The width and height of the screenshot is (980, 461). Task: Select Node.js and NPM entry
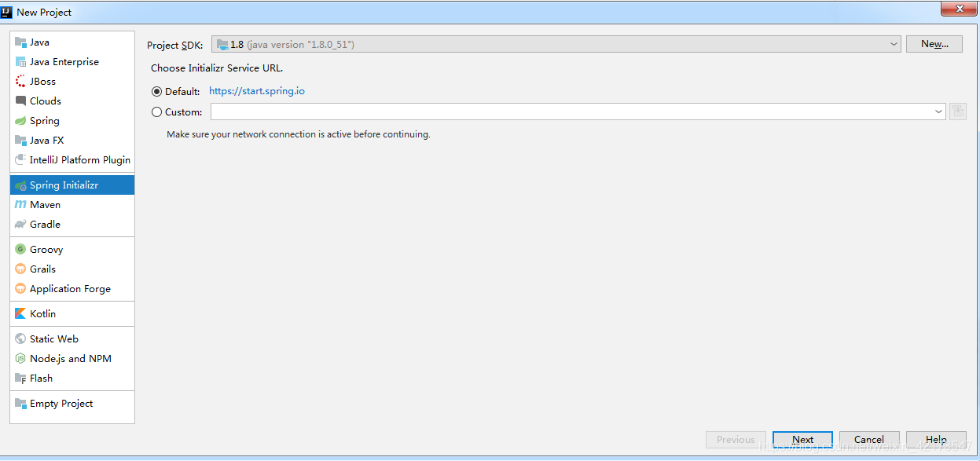(72, 359)
